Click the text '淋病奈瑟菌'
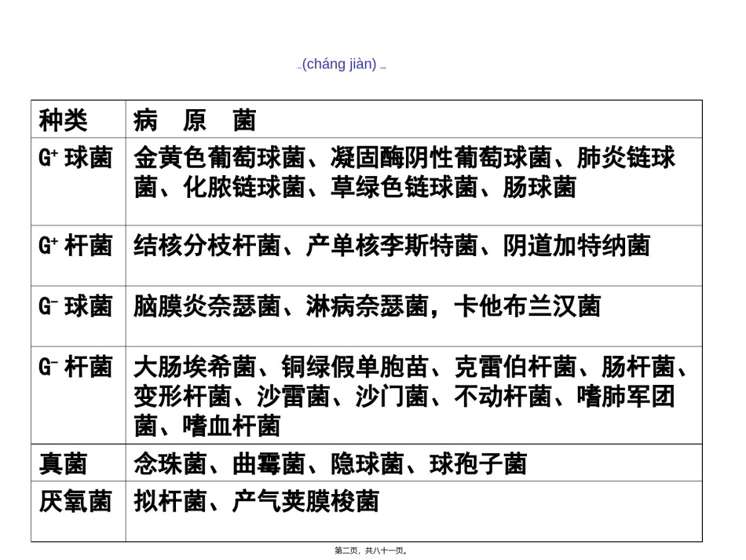Screen dimensions: 746x560 tap(368, 306)
